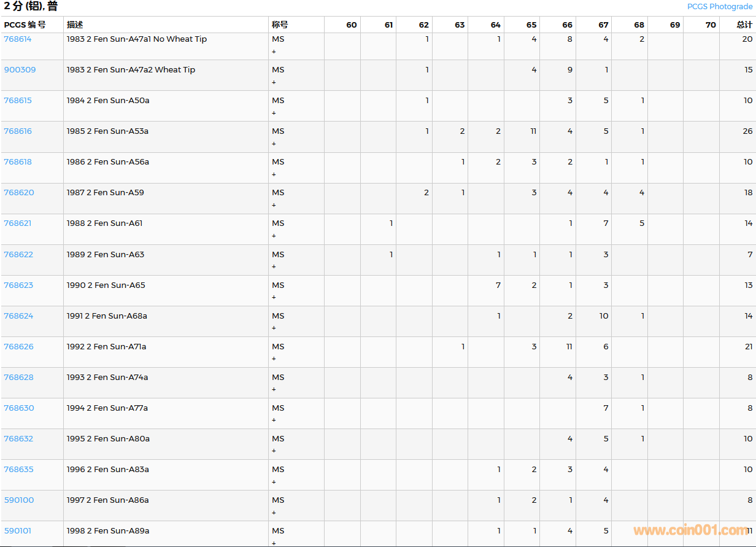Image resolution: width=756 pixels, height=547 pixels.
Task: Open the 590100 coin link
Action: pos(19,500)
